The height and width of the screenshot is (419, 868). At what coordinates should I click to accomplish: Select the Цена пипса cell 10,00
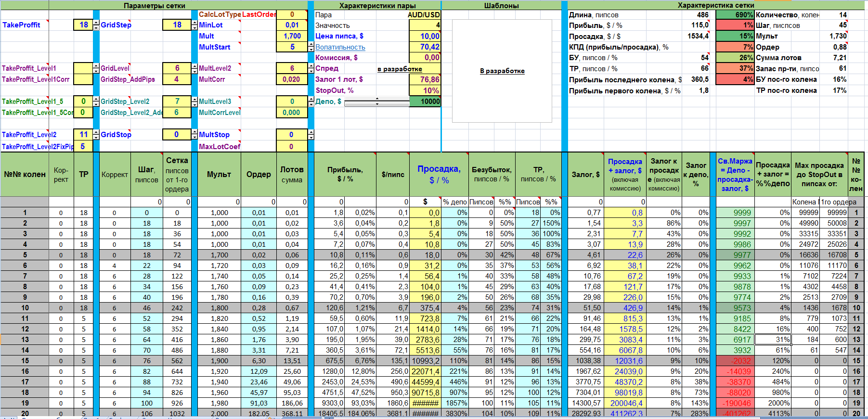[x=425, y=36]
